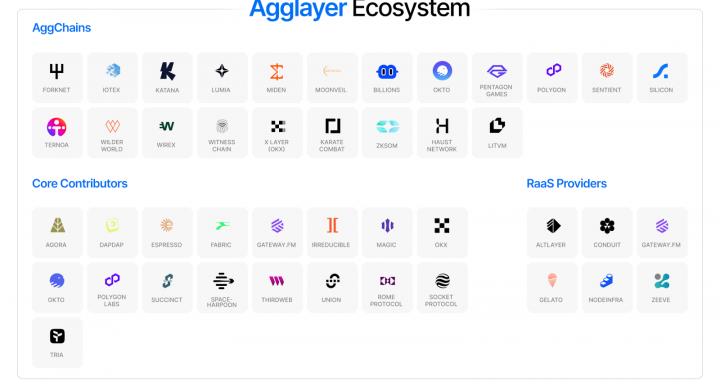The image size is (720, 380).
Task: Select the Silicon icon
Action: click(x=661, y=71)
